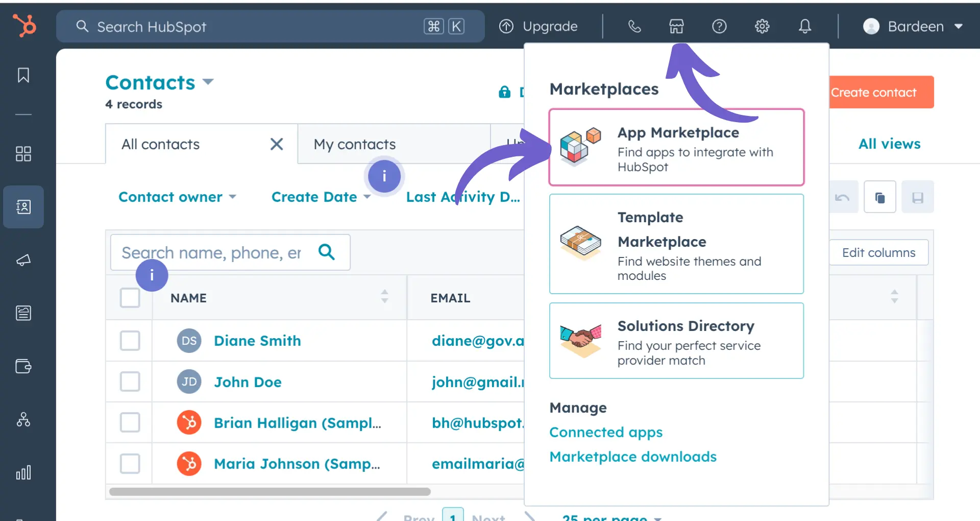Open App Marketplace
980x521 pixels.
pyautogui.click(x=676, y=147)
